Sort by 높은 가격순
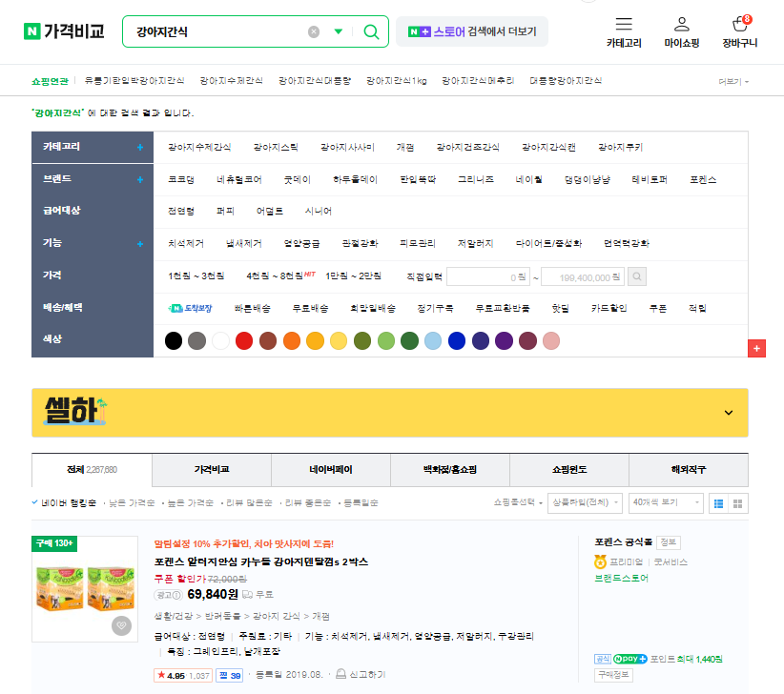The height and width of the screenshot is (694, 784). tap(190, 502)
